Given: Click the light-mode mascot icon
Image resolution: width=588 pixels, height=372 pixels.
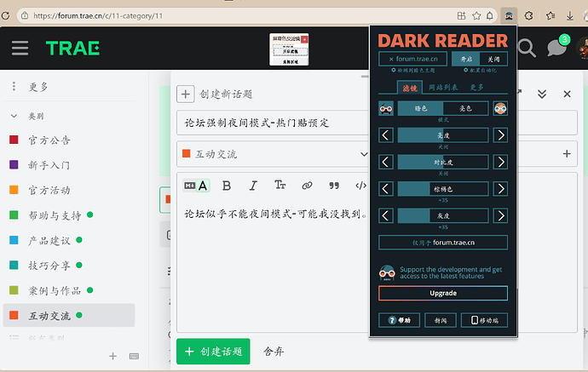Looking at the screenshot, I should click(x=500, y=109).
